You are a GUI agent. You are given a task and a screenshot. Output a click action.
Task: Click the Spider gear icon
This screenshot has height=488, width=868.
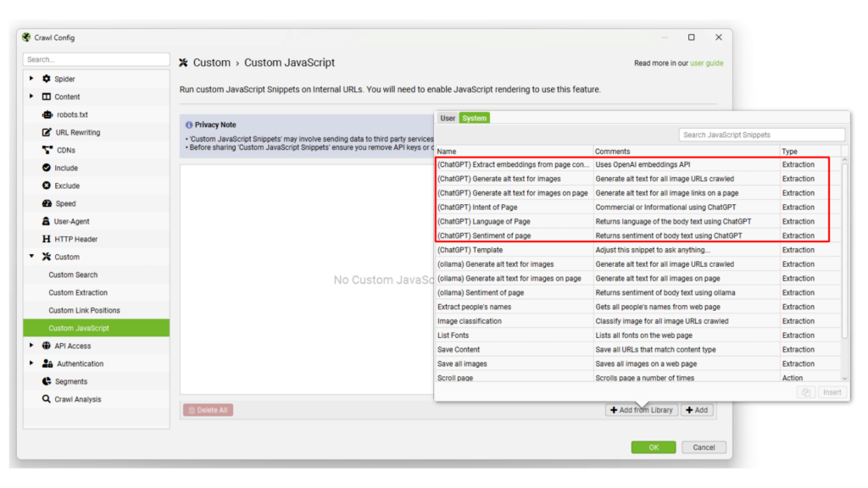47,79
